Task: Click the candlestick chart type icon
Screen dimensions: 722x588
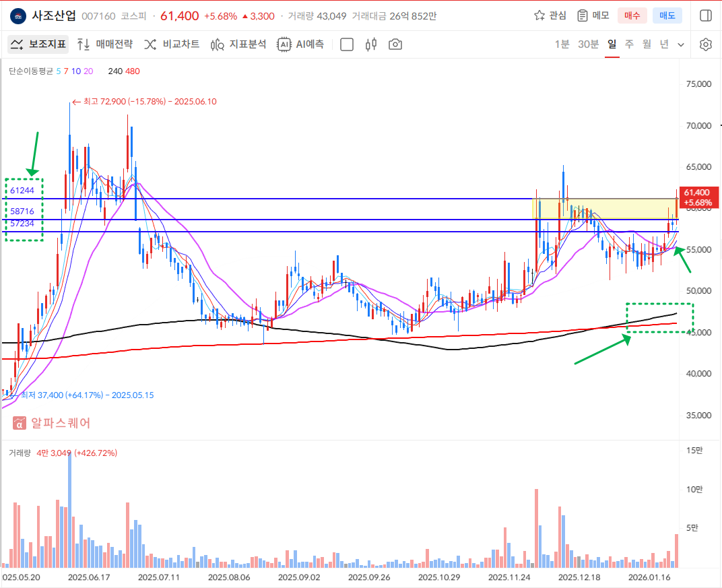Action: point(370,44)
